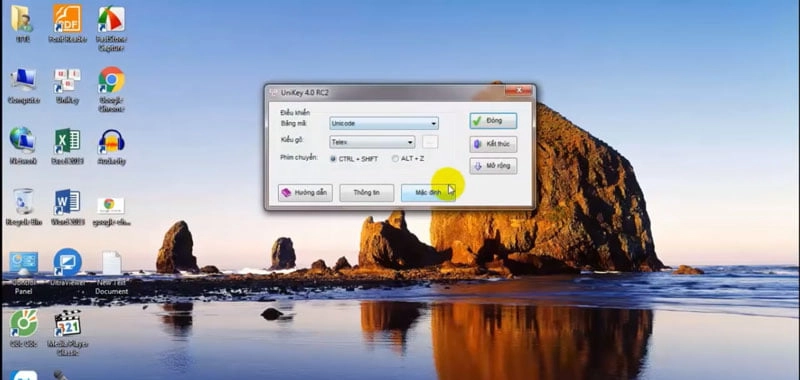Launch Media Player Classic shortcut
The height and width of the screenshot is (380, 800).
pos(67,332)
